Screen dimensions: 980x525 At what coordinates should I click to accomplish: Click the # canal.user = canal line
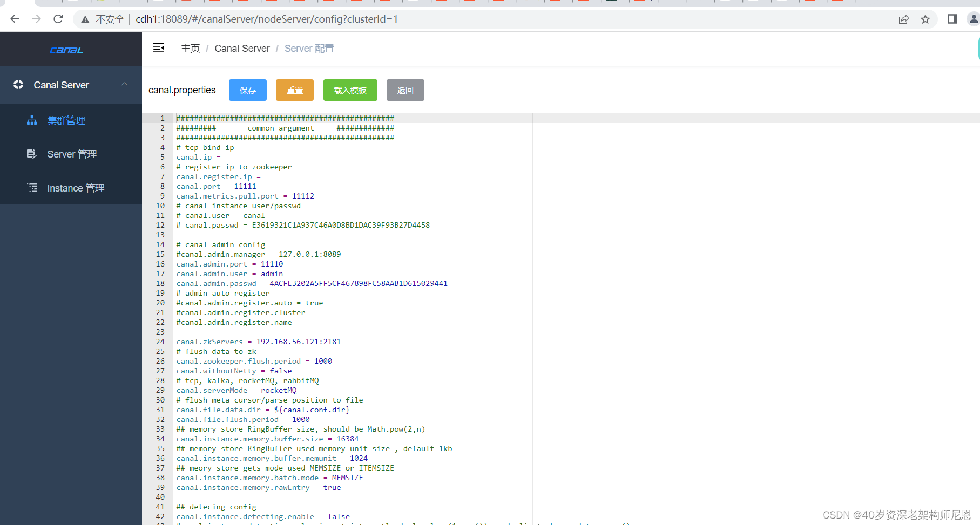click(x=220, y=215)
